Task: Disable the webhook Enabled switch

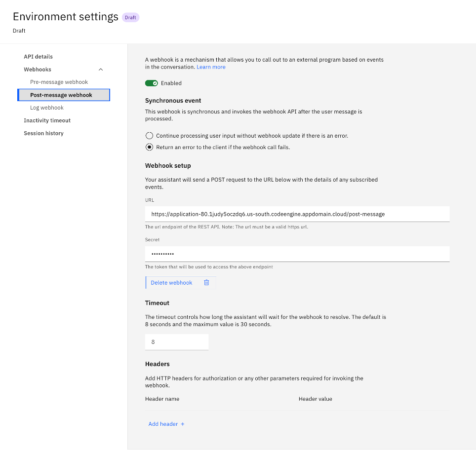Action: [152, 83]
